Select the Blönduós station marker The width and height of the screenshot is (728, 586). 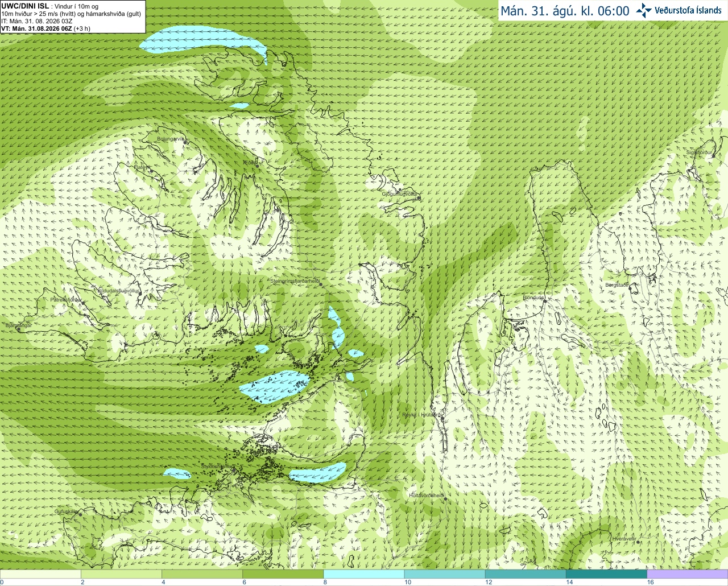point(544,302)
